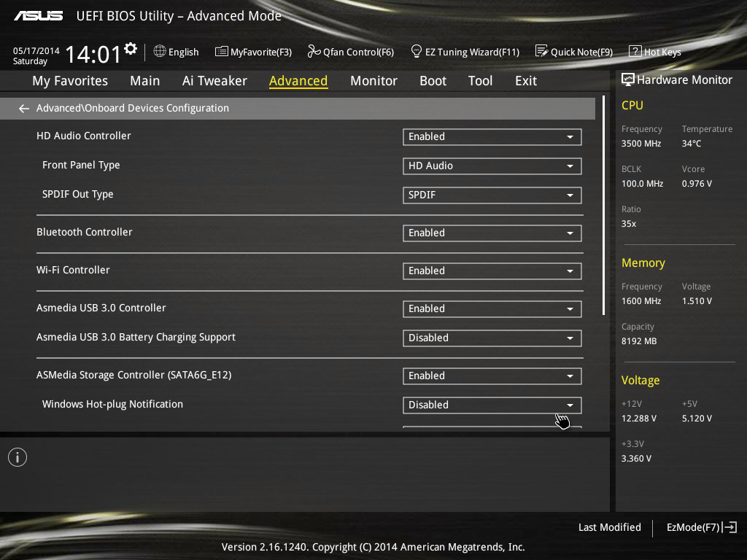Open Windows Hot-plug Notification dropdown
The width and height of the screenshot is (747, 560).
[x=492, y=405]
